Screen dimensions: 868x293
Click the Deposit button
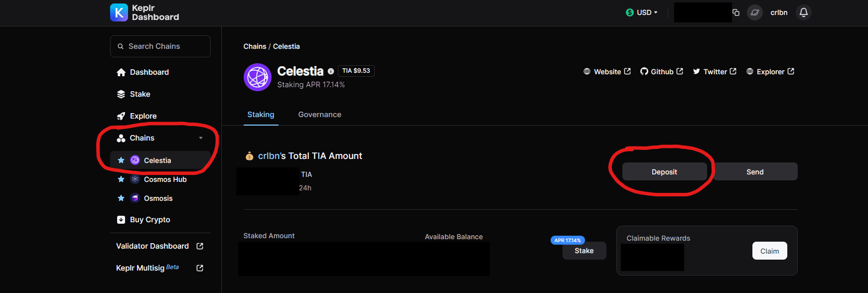pos(664,172)
